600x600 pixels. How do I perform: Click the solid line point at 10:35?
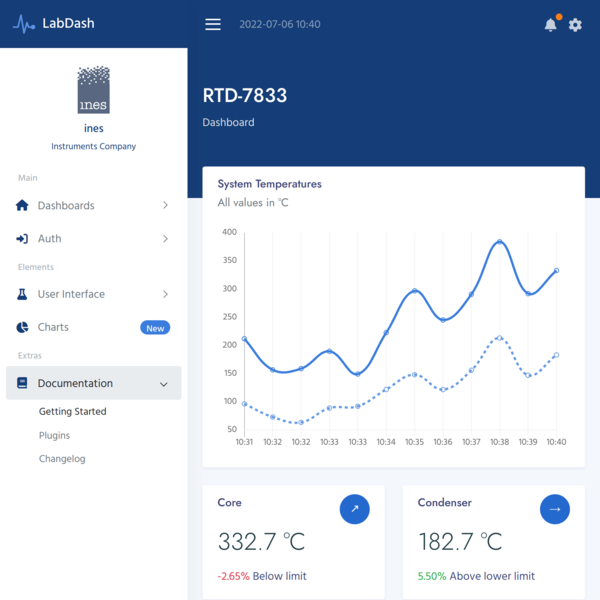coord(414,291)
